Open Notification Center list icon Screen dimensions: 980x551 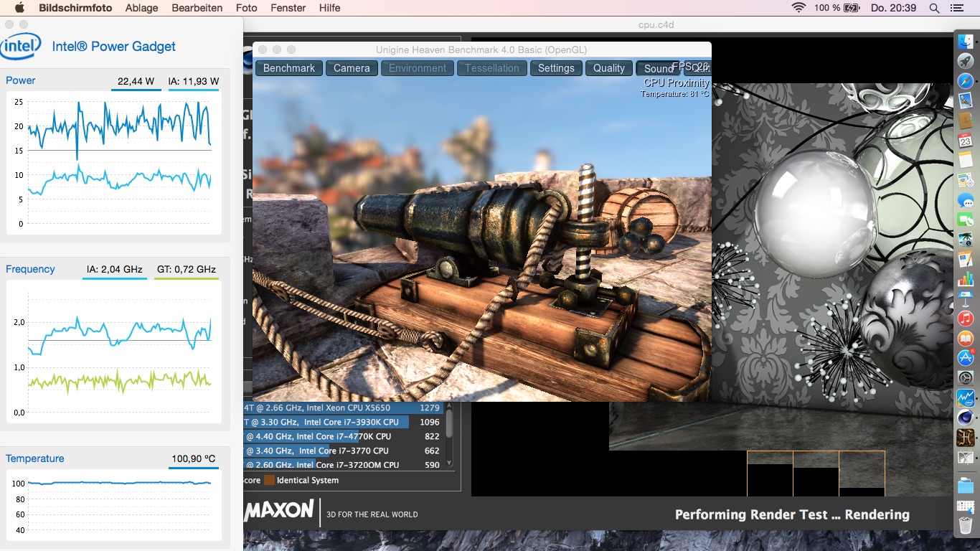[957, 8]
